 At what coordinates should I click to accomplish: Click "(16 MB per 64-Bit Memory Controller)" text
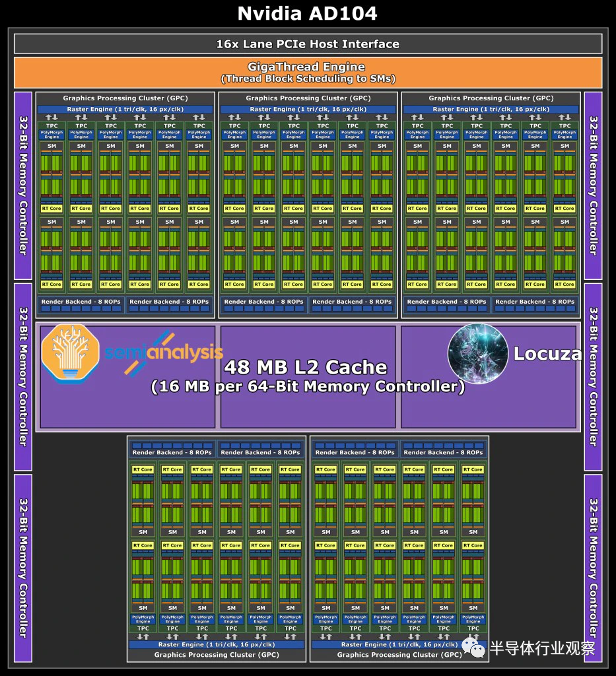coord(308,386)
